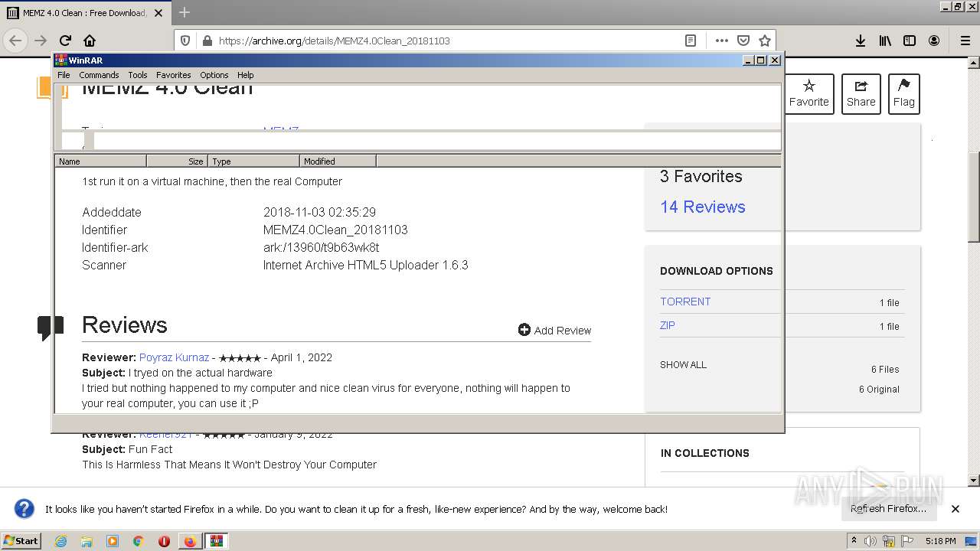Click page scrollbar up arrow
980x551 pixels.
pyautogui.click(x=974, y=64)
